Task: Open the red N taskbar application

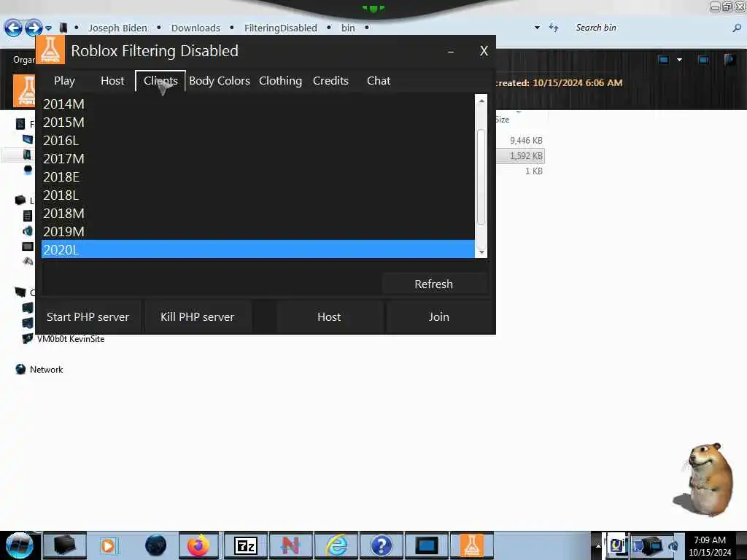Action: [x=290, y=545]
